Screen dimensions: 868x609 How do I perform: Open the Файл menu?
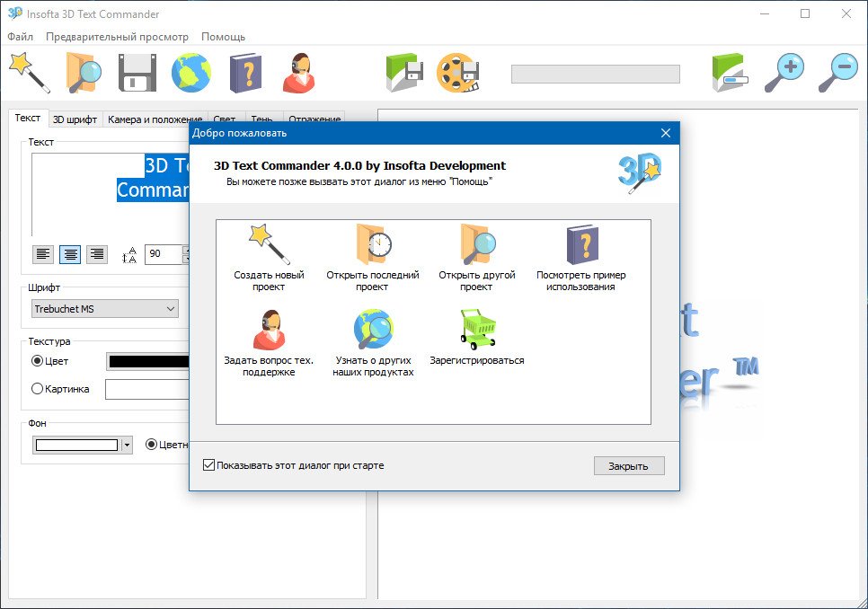click(20, 37)
